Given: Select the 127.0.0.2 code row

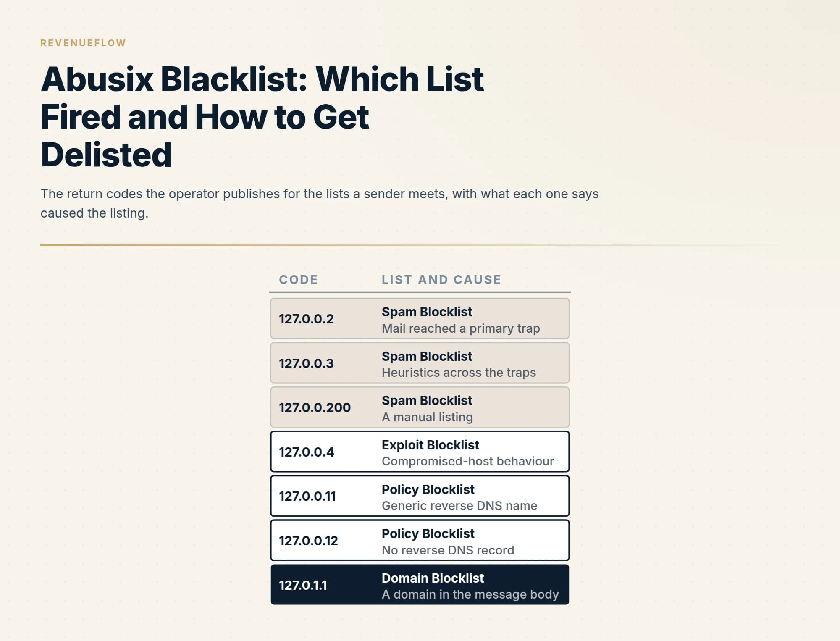Looking at the screenshot, I should coord(420,318).
